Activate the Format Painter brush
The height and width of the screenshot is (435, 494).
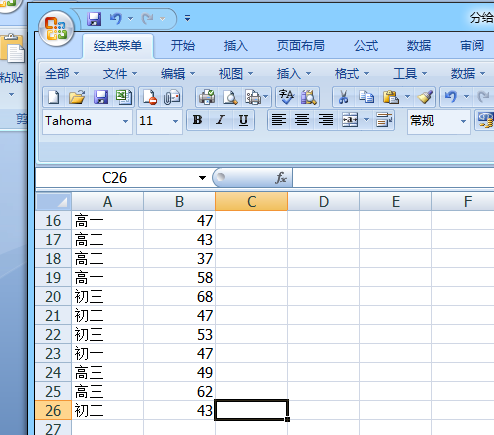coord(426,97)
